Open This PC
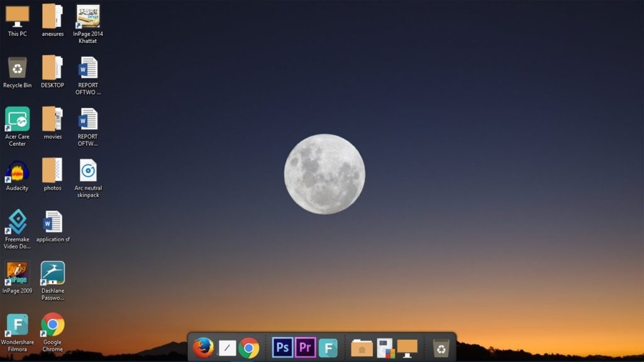 coord(17,14)
